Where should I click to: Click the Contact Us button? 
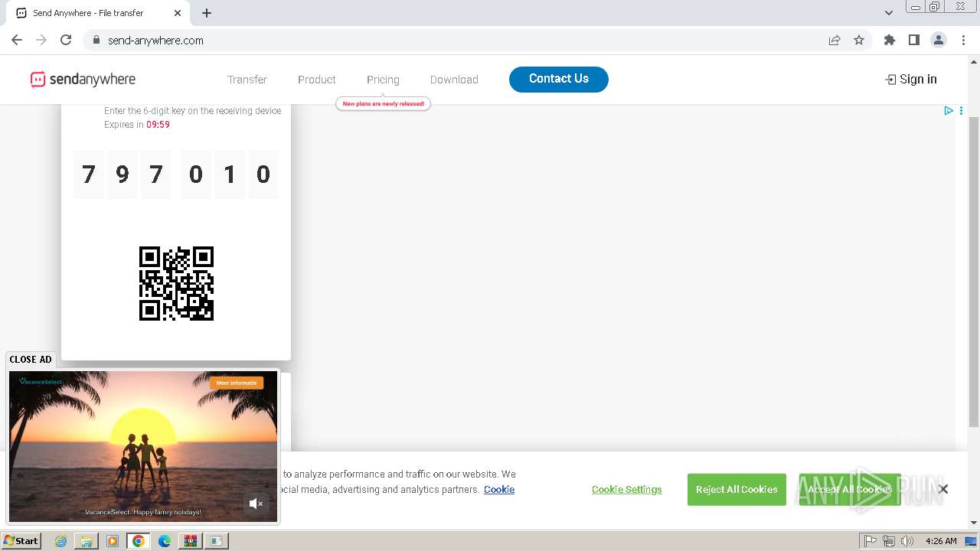coord(559,79)
